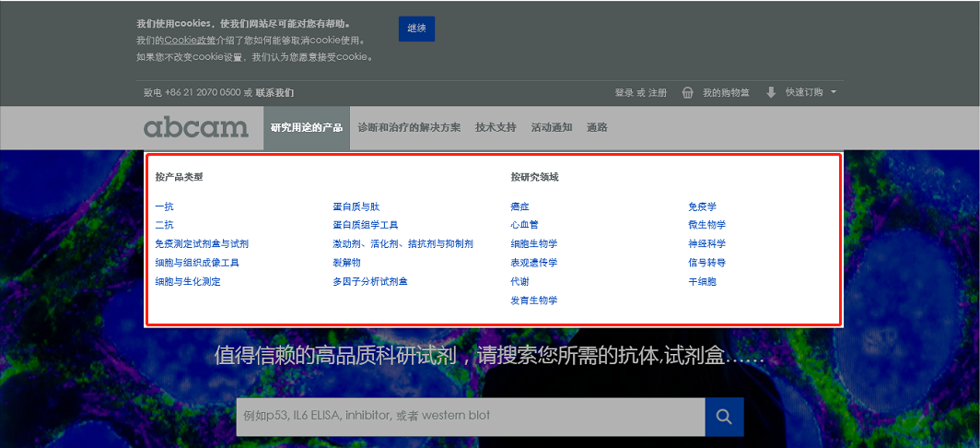Viewport: 980px width, 448px height.
Task: Click the 通路 navigation item
Action: pos(597,128)
